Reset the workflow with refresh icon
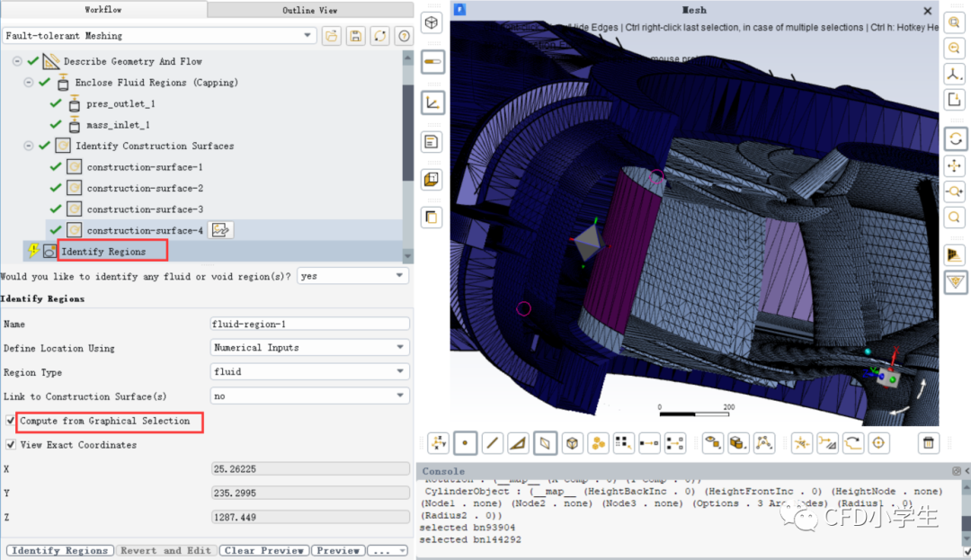Screen dimensions: 971x560 pyautogui.click(x=379, y=36)
